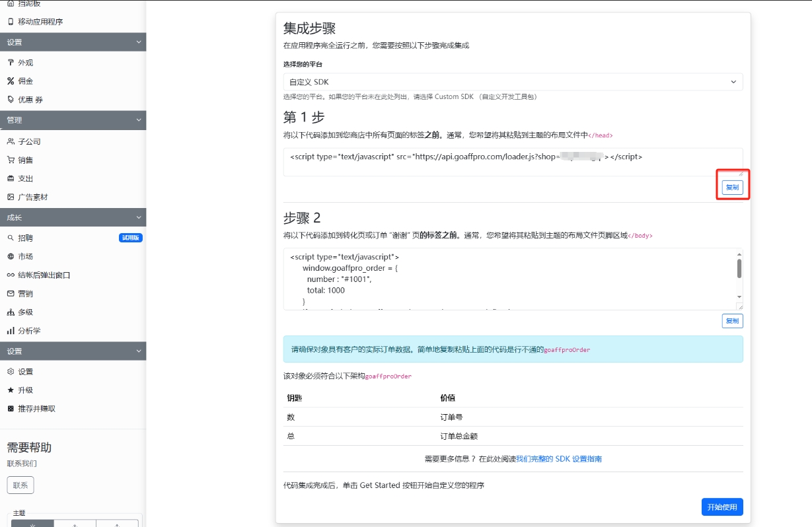The height and width of the screenshot is (527, 812).
Task: Click the 联系我们 text
Action: (22, 464)
